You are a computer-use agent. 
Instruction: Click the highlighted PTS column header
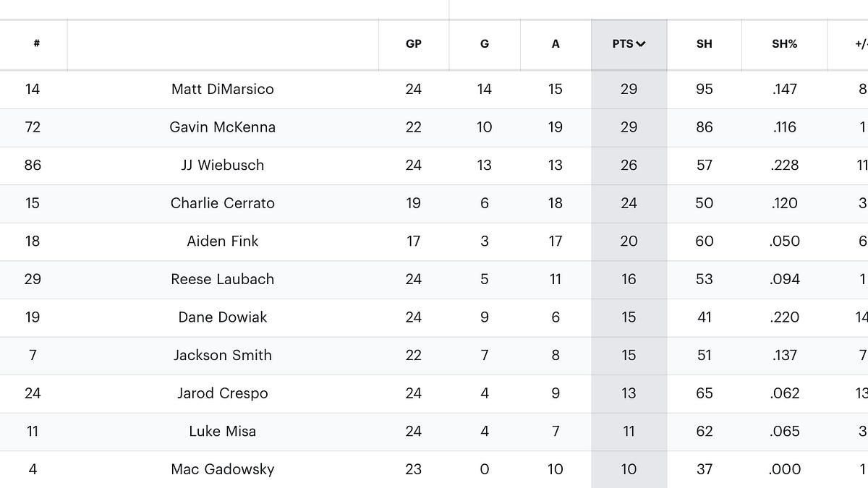(629, 44)
